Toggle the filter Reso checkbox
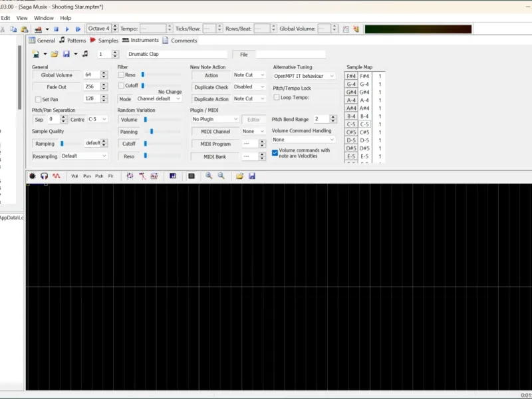Viewport: 532px width, 399px height. click(121, 74)
